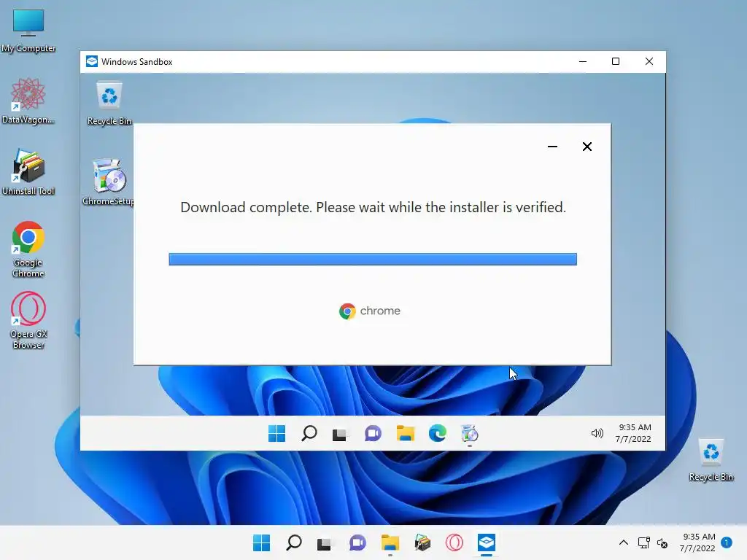
Task: Open Uninstall Tool in host taskbar
Action: coord(422,542)
